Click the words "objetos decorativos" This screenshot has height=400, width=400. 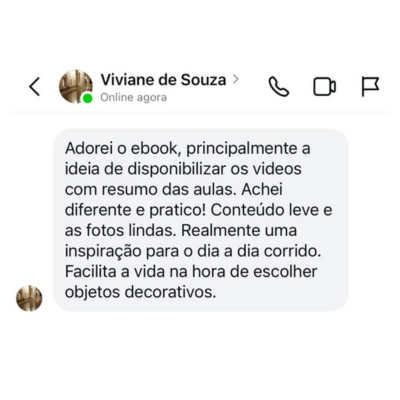point(140,292)
